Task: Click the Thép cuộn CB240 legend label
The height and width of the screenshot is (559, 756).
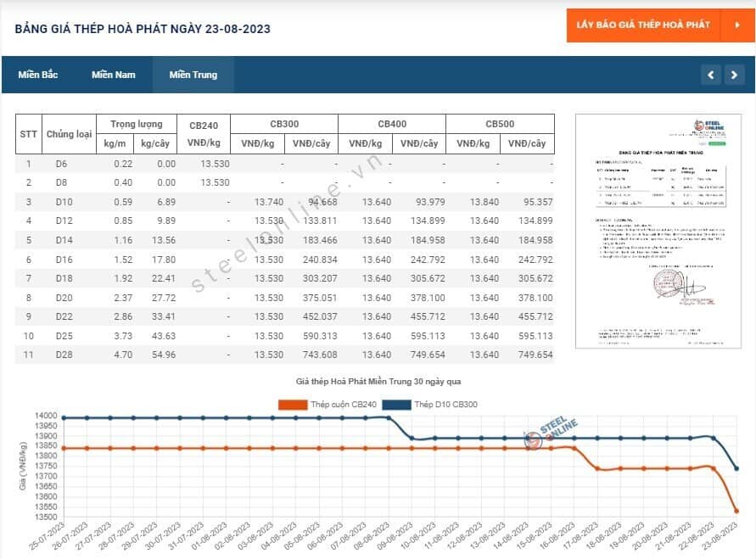Action: click(344, 405)
